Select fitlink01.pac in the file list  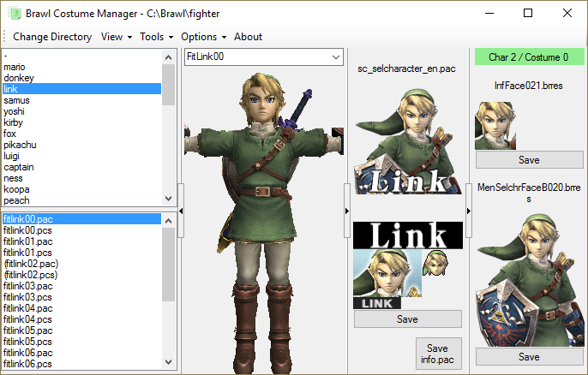81,241
